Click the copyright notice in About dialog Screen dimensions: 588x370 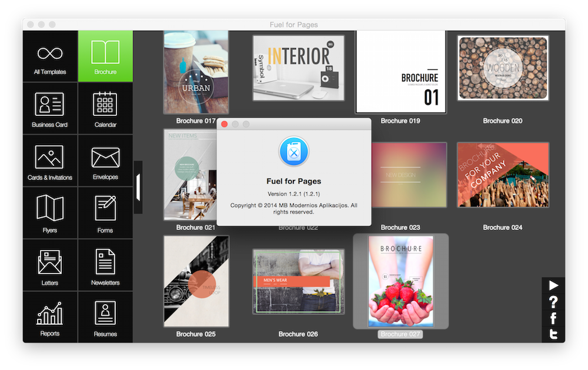click(293, 209)
